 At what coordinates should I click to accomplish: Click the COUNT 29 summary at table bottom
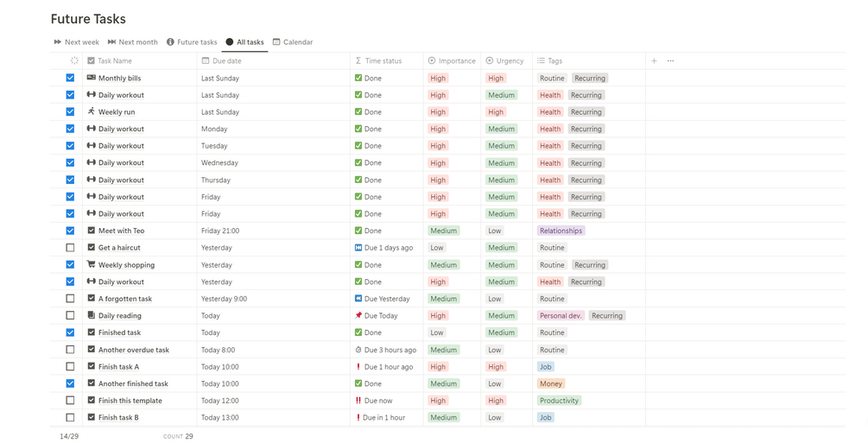point(178,436)
